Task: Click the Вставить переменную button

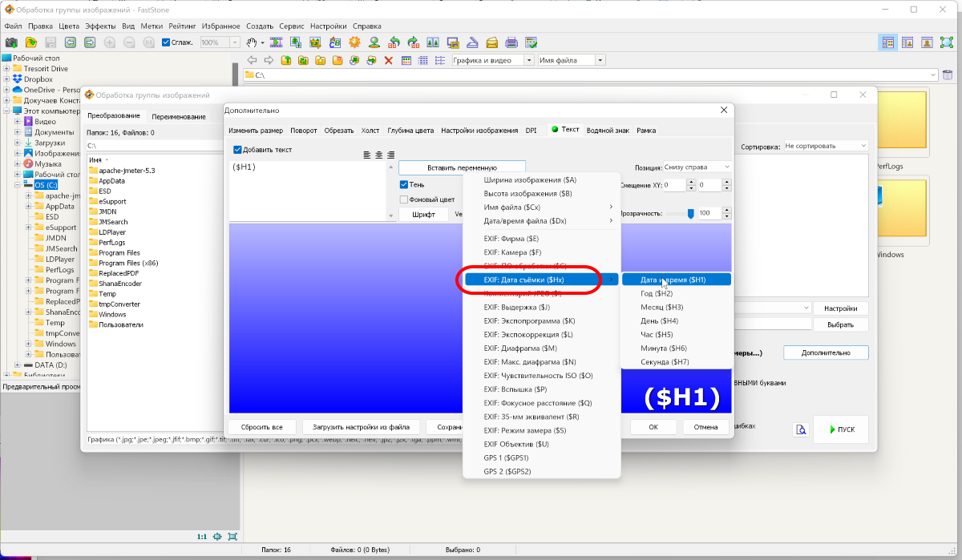Action: pyautogui.click(x=462, y=167)
